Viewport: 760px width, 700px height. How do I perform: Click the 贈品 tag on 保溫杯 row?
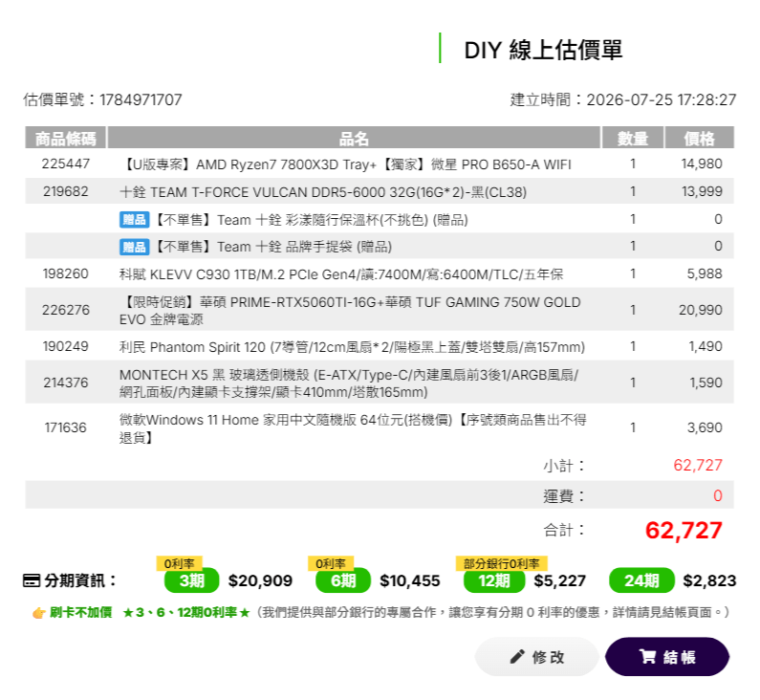pyautogui.click(x=134, y=220)
